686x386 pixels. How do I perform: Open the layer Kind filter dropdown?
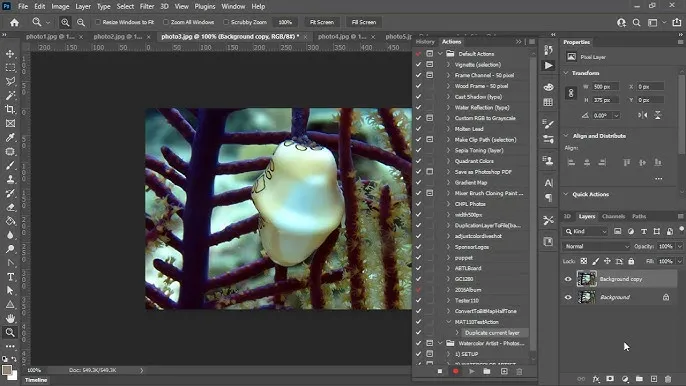[586, 231]
